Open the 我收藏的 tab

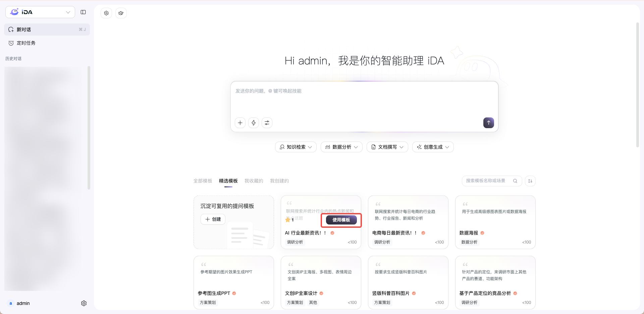tap(254, 181)
